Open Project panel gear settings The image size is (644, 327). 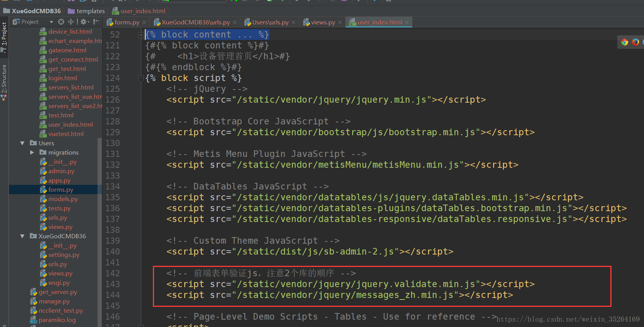coord(85,22)
